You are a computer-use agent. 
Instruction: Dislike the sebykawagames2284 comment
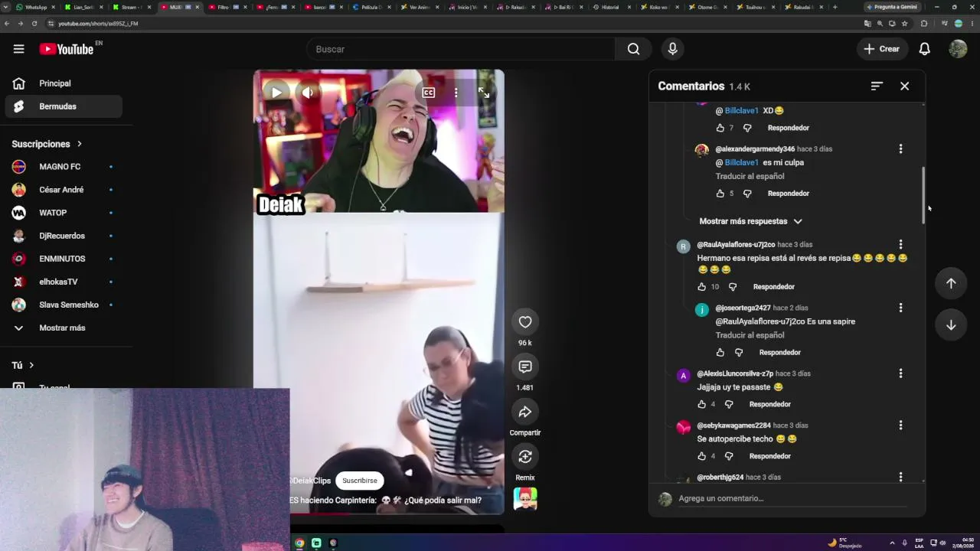729,456
